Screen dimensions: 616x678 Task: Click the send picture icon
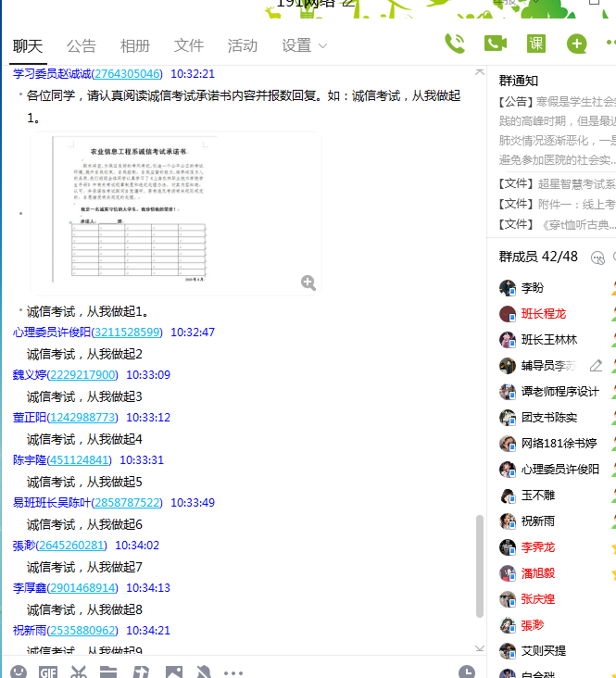coord(173,672)
